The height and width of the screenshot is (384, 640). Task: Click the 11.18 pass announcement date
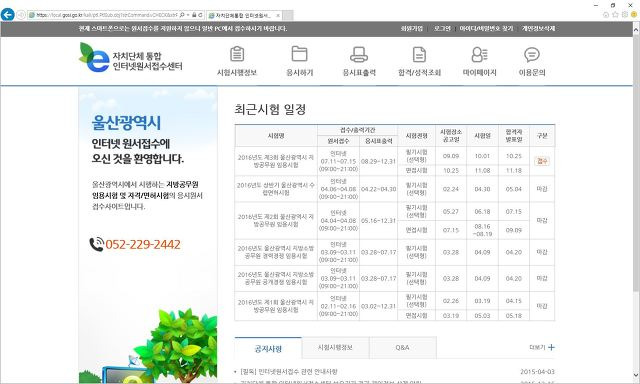tap(513, 170)
